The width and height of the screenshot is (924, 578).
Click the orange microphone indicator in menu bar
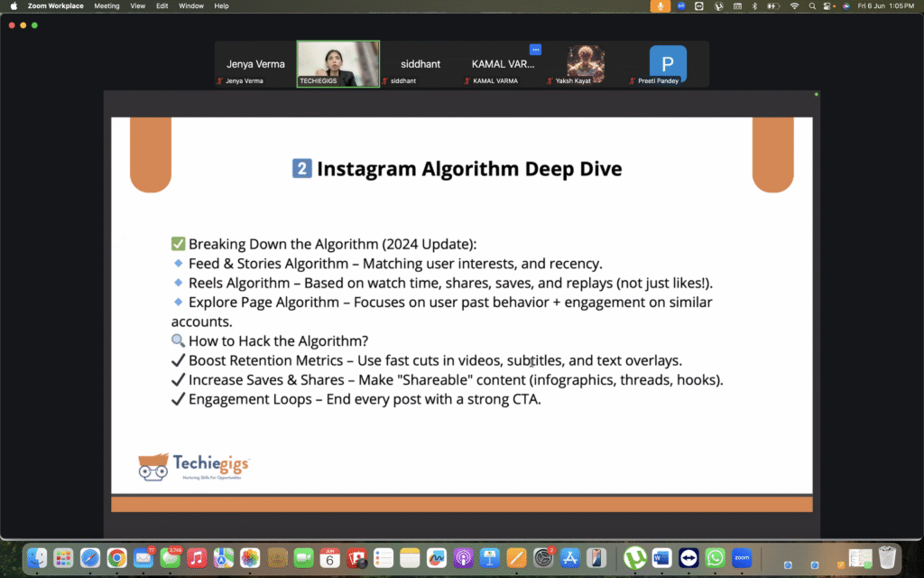click(x=661, y=5)
